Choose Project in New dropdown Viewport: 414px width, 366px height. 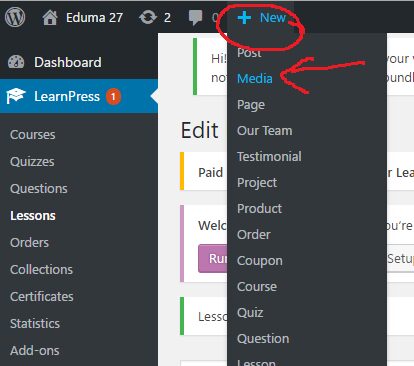coord(257,183)
